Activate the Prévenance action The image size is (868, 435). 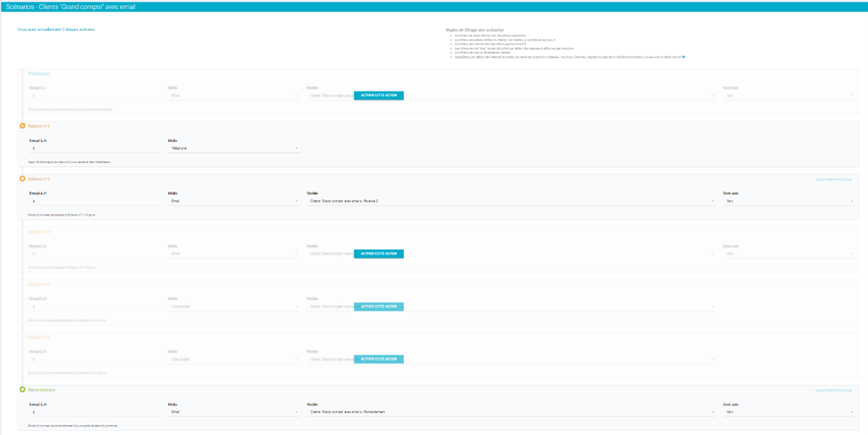pyautogui.click(x=378, y=95)
